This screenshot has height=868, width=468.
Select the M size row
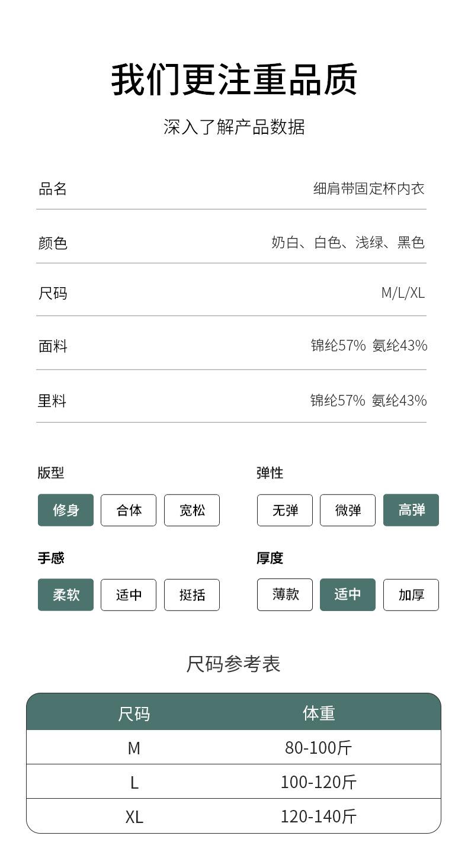[x=234, y=747]
